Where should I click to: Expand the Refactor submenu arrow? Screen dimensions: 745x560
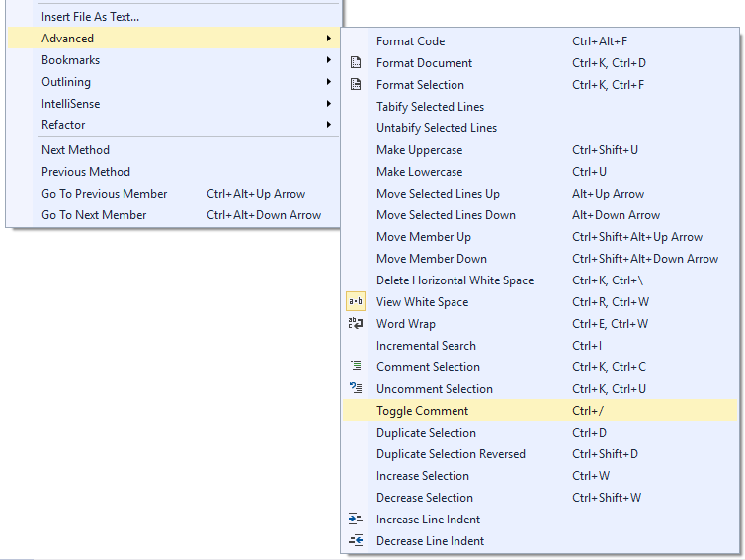[x=329, y=125]
